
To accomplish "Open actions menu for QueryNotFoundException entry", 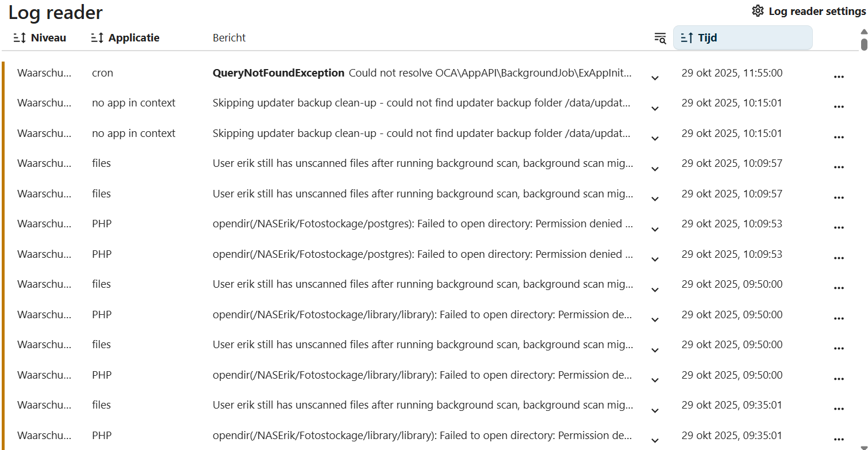I will [x=839, y=77].
